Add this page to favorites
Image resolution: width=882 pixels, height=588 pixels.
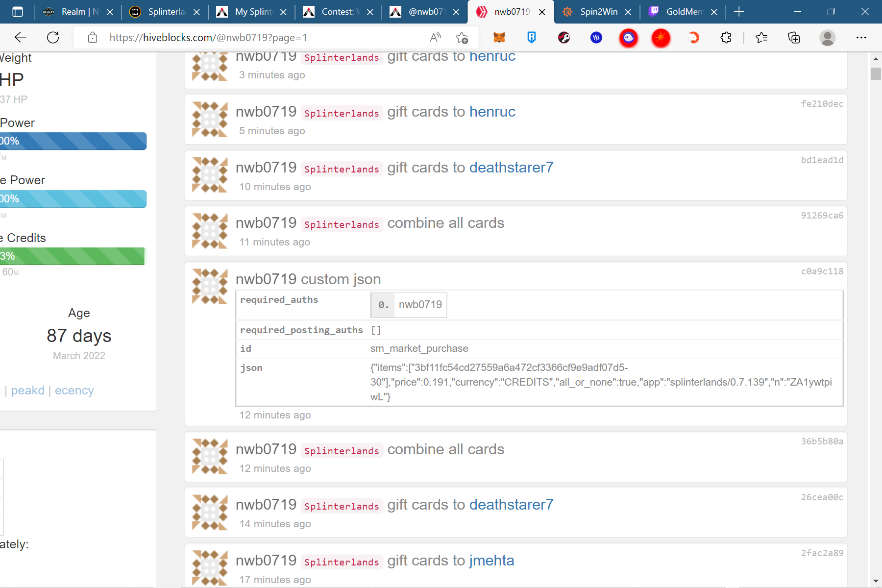pos(462,38)
